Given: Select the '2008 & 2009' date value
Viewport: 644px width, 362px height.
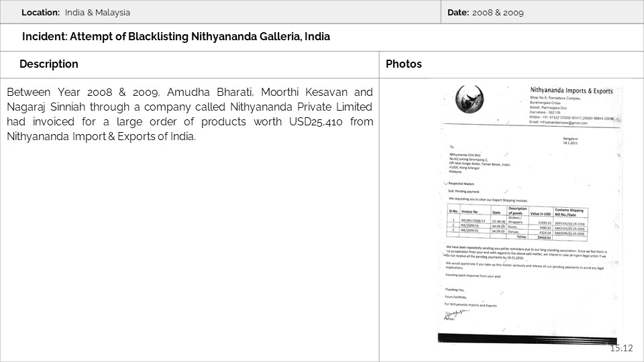Looking at the screenshot, I should [x=498, y=12].
